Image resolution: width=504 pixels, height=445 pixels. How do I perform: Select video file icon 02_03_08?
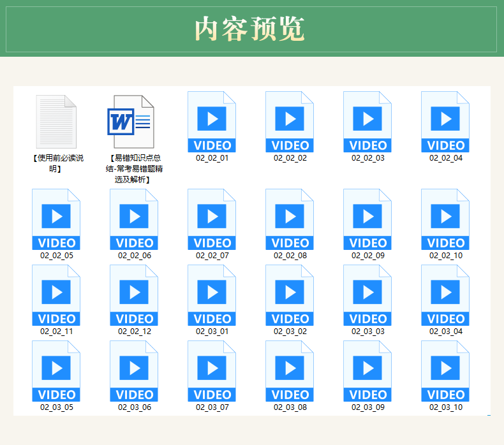tap(290, 371)
